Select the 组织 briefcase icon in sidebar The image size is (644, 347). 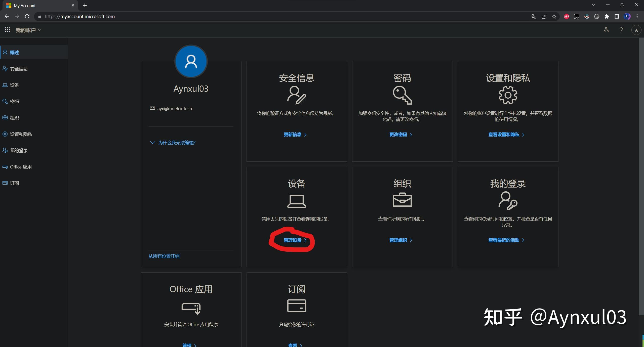click(5, 117)
